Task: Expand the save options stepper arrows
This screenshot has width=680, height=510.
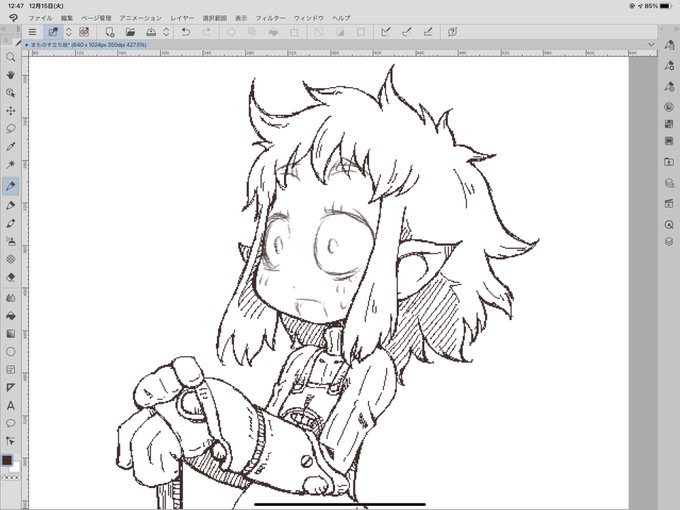Action: coord(166,32)
